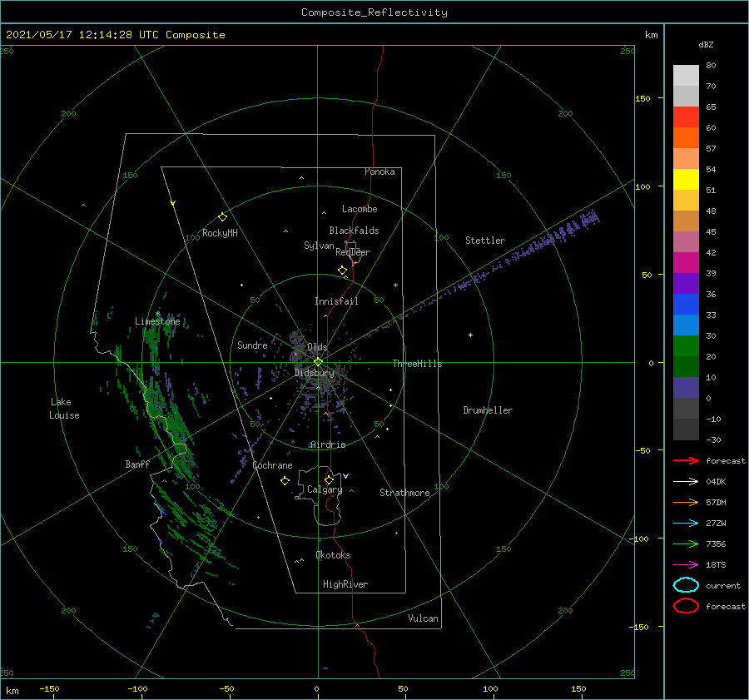Click the Blackfalds city label
The height and width of the screenshot is (700, 749).
354,231
